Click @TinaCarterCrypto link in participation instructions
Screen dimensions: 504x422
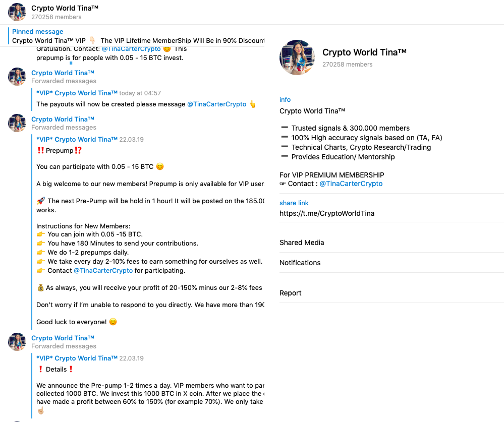pyautogui.click(x=103, y=271)
